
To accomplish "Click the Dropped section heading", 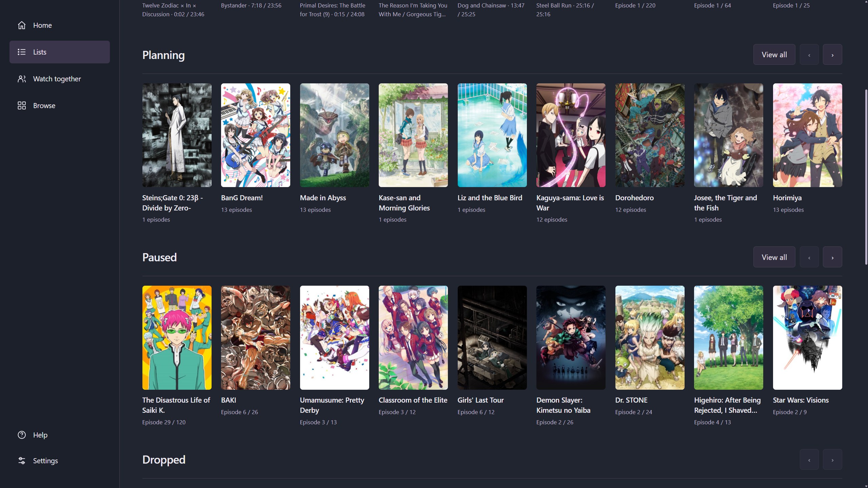I will pos(164,460).
